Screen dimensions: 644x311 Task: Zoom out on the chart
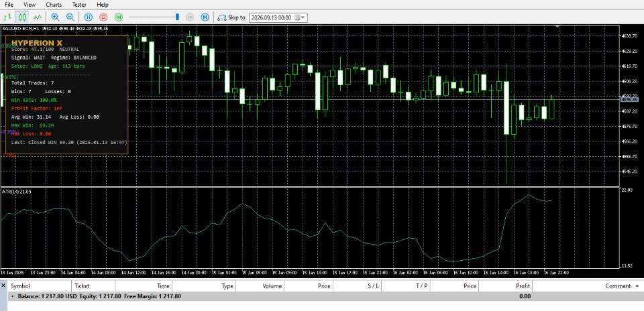70,17
